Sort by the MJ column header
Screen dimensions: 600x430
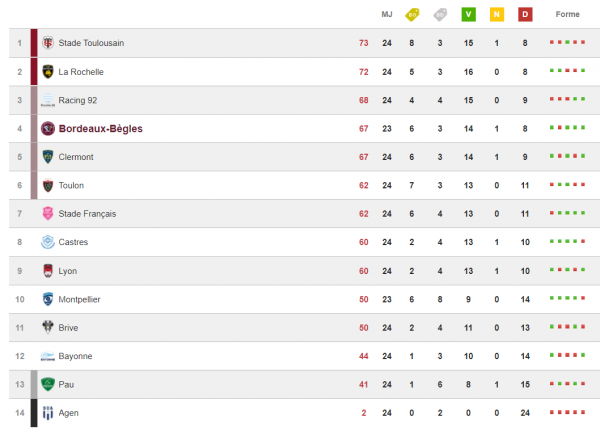(x=387, y=15)
